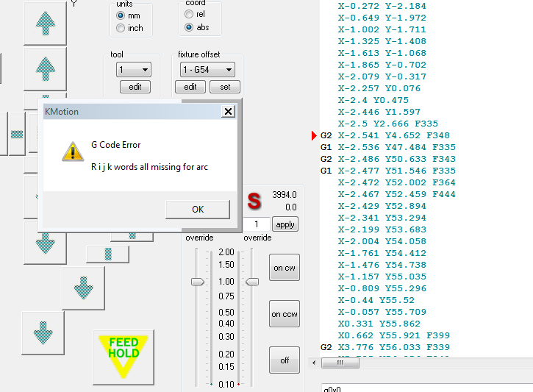
Task: Turn spindle on ccw
Action: 285,314
